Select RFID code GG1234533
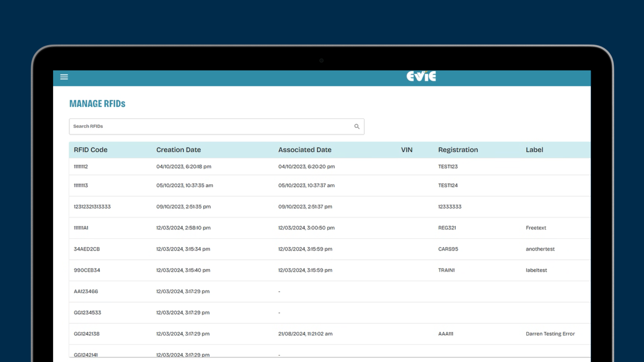Image resolution: width=644 pixels, height=362 pixels. 87,313
